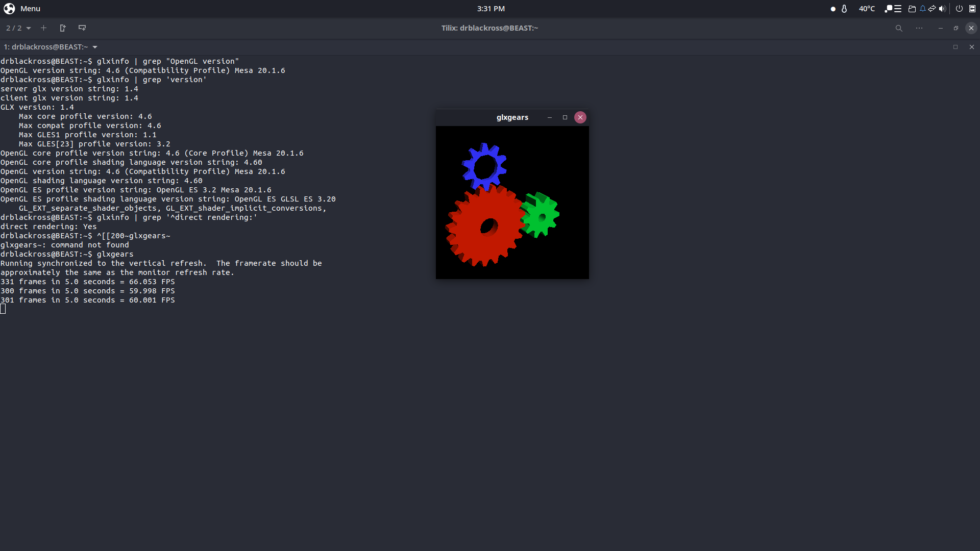Toggle the network arrows indicator in the tray

pyautogui.click(x=932, y=8)
